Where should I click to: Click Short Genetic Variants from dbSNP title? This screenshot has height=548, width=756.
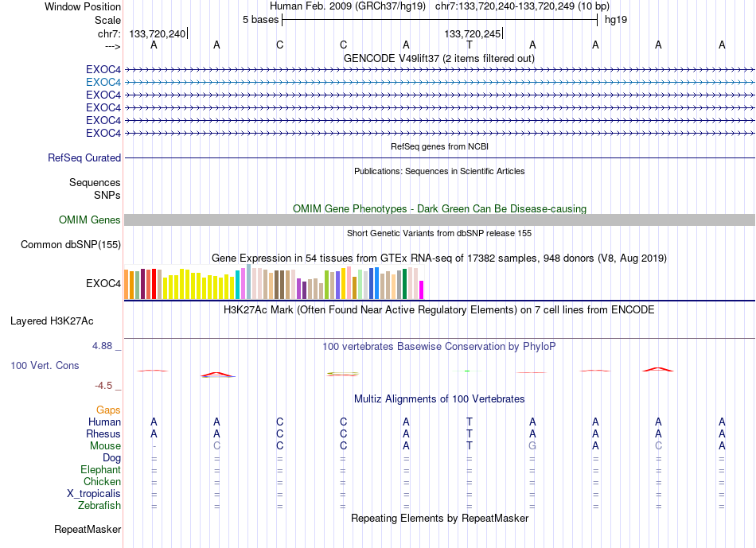[439, 233]
